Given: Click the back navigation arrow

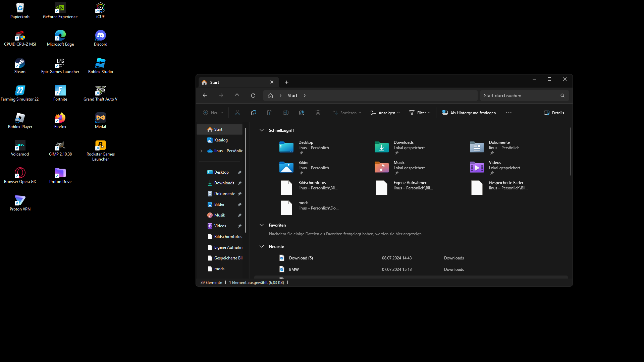Looking at the screenshot, I should [205, 96].
